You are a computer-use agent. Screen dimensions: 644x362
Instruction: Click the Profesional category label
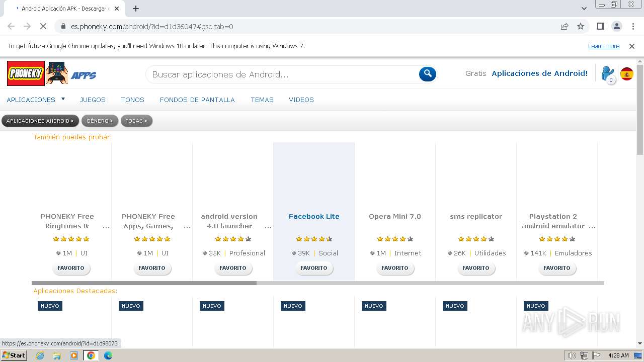coord(247,253)
